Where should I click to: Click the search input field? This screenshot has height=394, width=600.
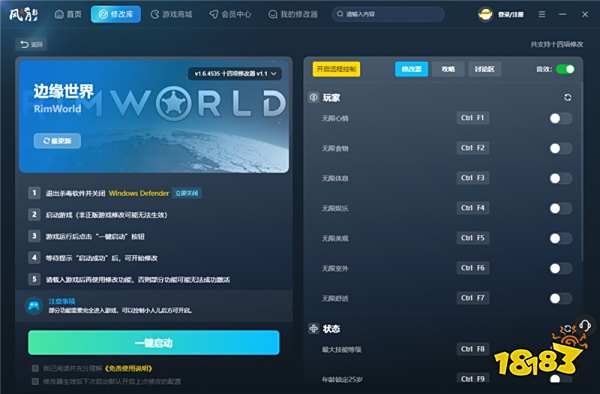coord(388,14)
